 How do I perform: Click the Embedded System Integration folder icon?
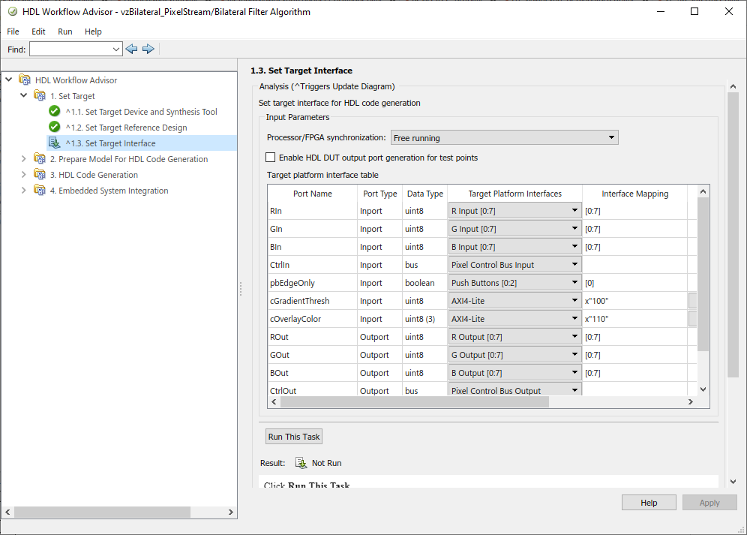tap(40, 191)
